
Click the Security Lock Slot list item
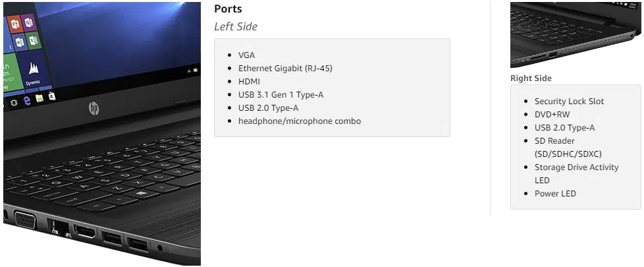click(x=569, y=102)
